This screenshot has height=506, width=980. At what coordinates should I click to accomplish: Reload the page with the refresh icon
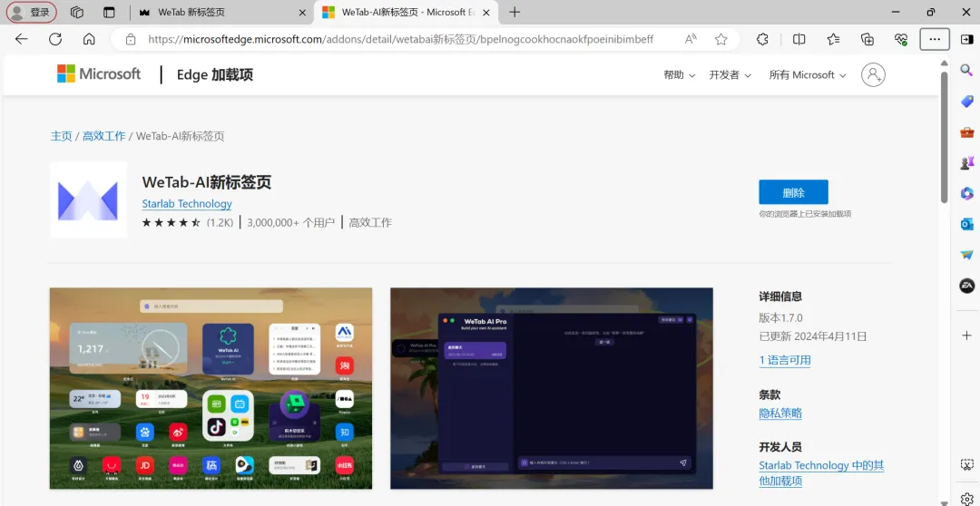(55, 39)
